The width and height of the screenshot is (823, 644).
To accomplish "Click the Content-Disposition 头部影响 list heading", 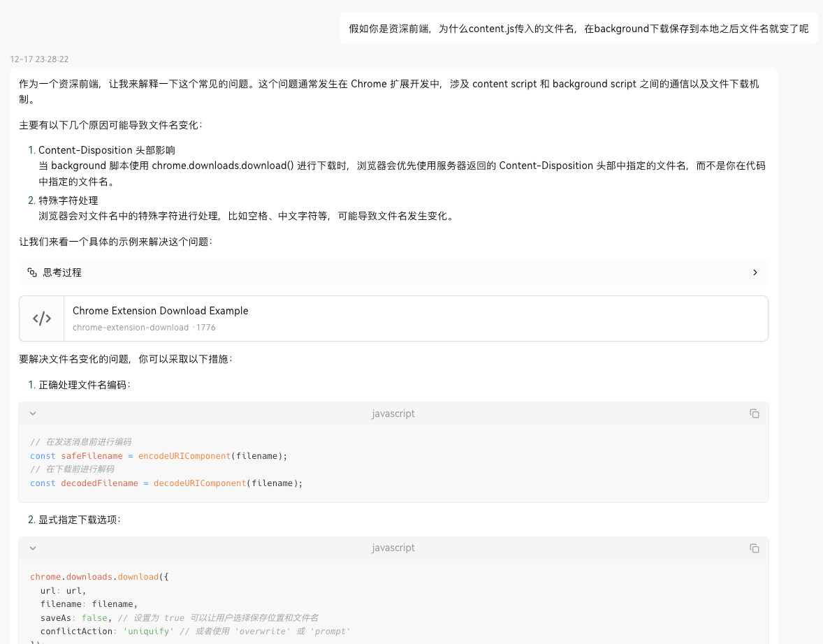I will coord(106,150).
